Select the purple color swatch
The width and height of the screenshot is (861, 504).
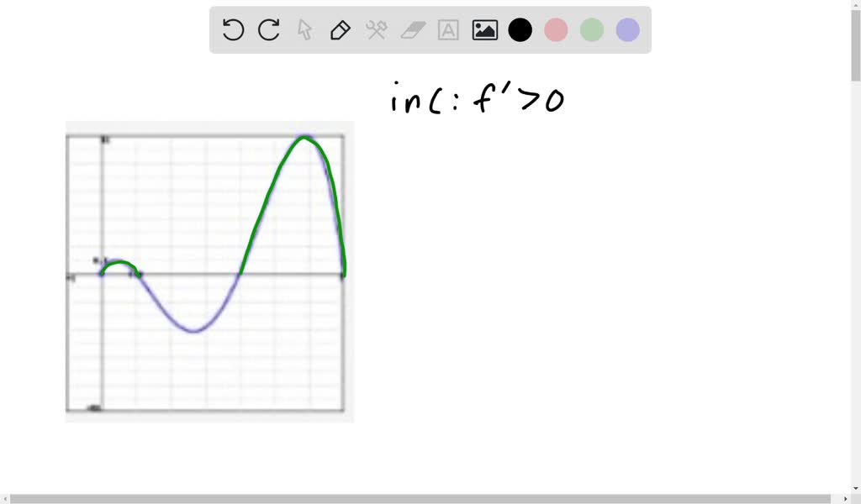627,29
